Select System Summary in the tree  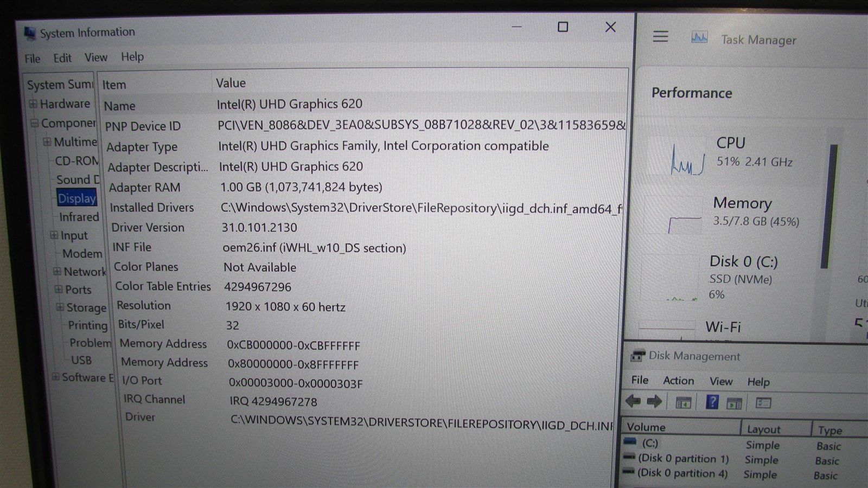(60, 85)
